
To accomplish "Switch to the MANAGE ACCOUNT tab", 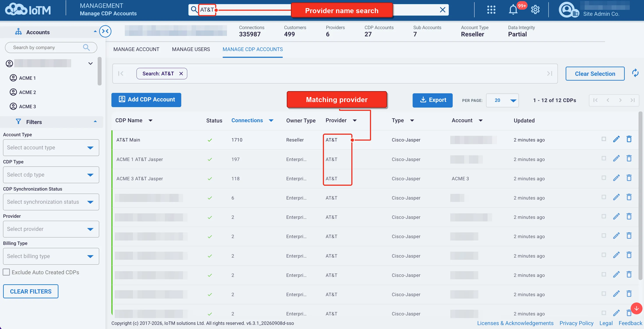I will 136,49.
